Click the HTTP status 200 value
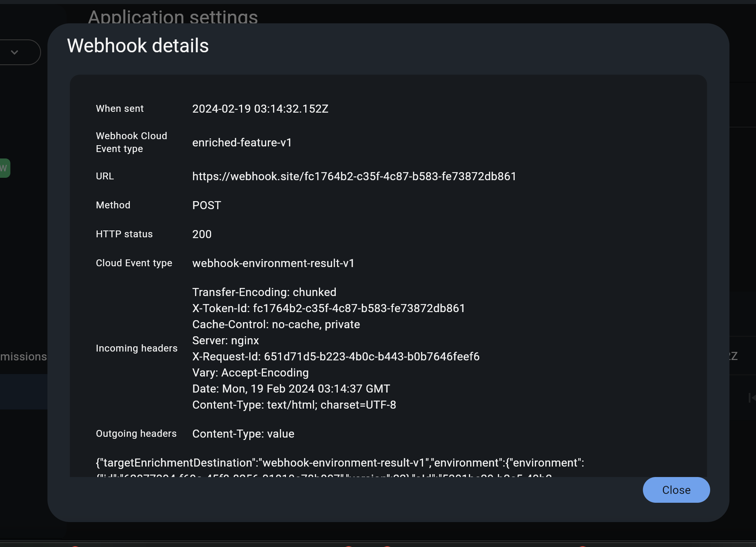756x547 pixels. [201, 234]
